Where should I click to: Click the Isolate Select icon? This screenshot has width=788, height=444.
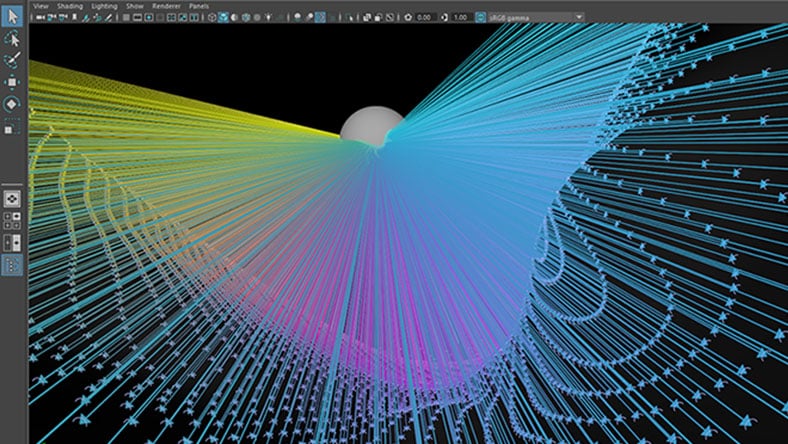[x=350, y=18]
